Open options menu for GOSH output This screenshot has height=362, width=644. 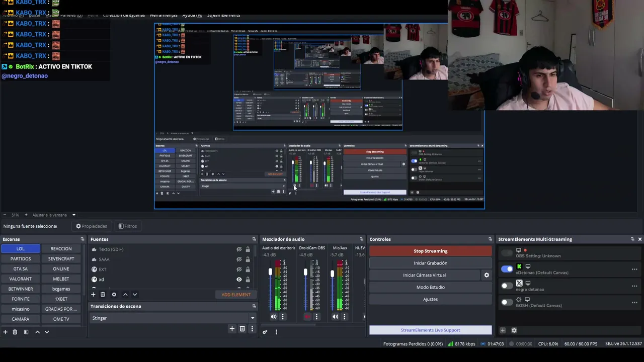pos(634,302)
